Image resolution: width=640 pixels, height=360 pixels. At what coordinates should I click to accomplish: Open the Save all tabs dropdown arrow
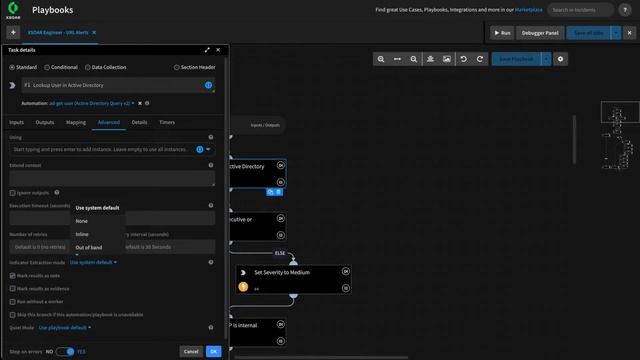tap(616, 33)
